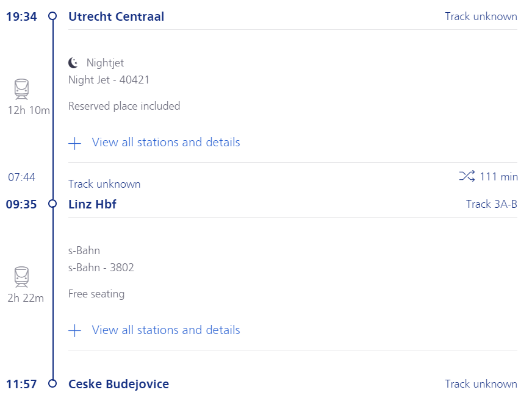Screen dimensions: 532x398
Task: Click the s-Bahn - 3802 train number
Action: coord(101,268)
